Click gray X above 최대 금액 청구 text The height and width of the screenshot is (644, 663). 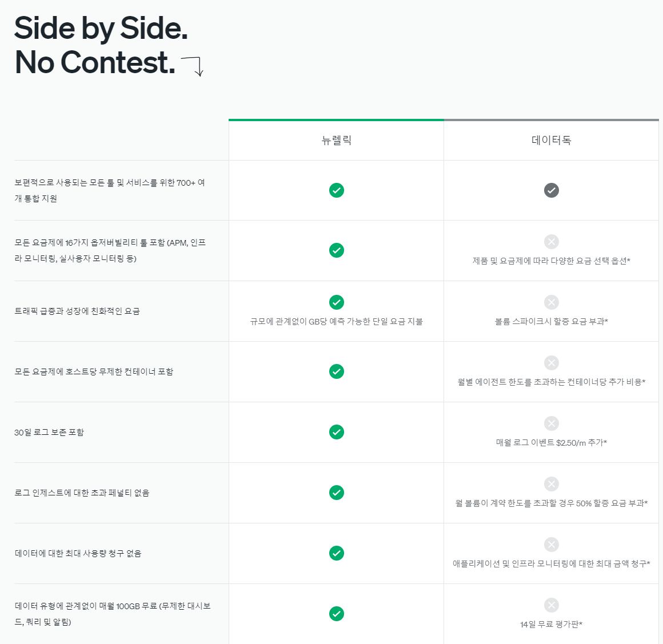point(552,544)
